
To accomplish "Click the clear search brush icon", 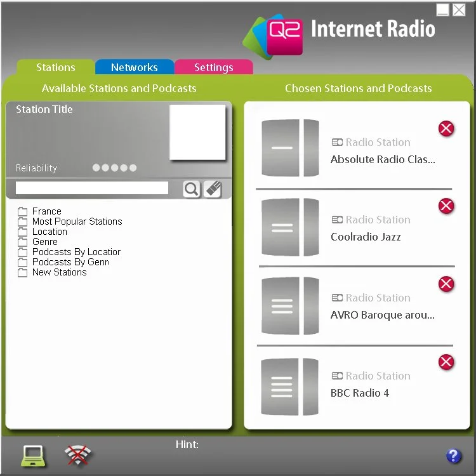I will [x=213, y=189].
